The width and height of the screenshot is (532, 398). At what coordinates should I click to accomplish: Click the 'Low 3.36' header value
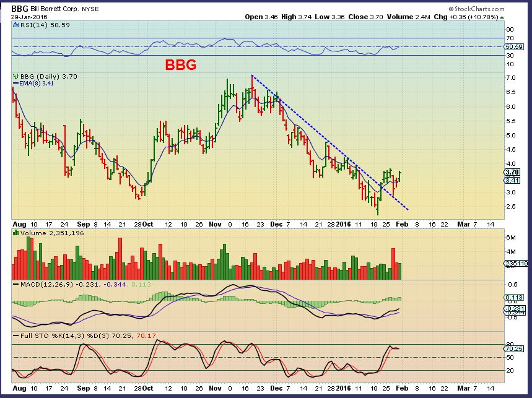(x=329, y=17)
